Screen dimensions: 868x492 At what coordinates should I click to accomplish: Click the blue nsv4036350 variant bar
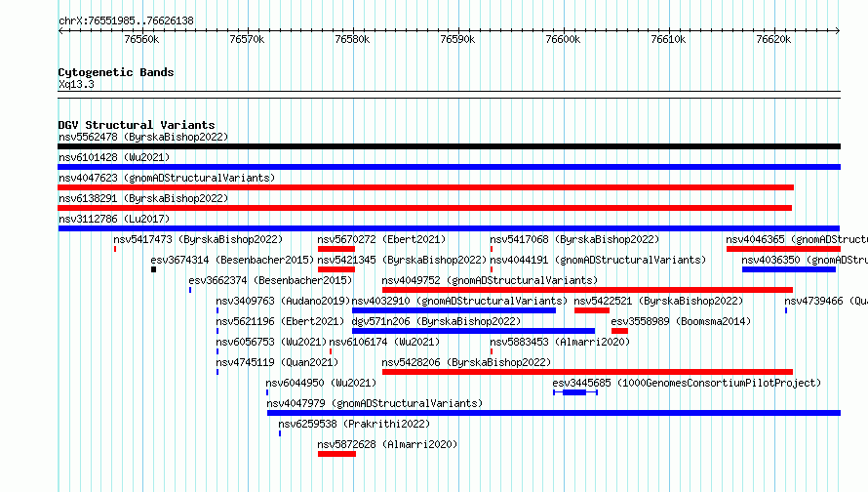(789, 269)
